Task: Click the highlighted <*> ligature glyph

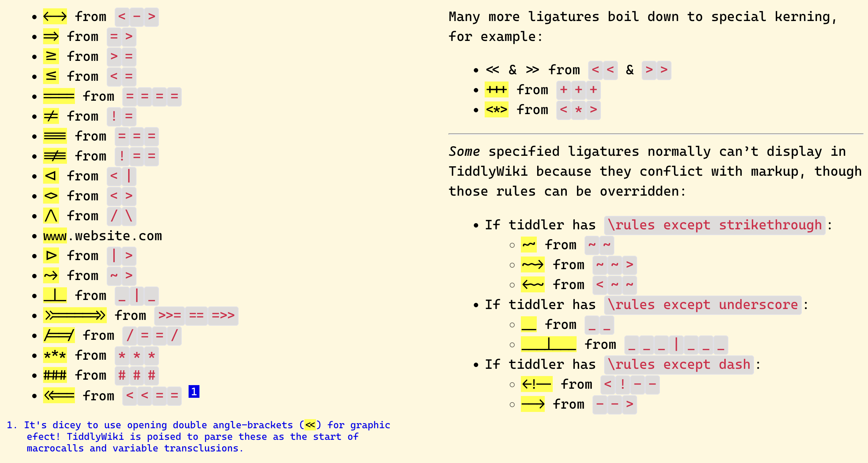Action: point(496,110)
